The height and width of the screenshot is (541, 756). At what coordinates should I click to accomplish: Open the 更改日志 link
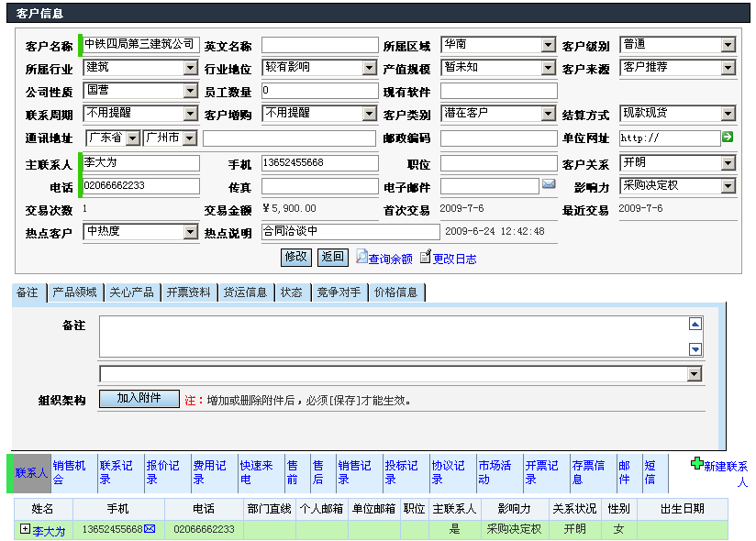pos(455,259)
